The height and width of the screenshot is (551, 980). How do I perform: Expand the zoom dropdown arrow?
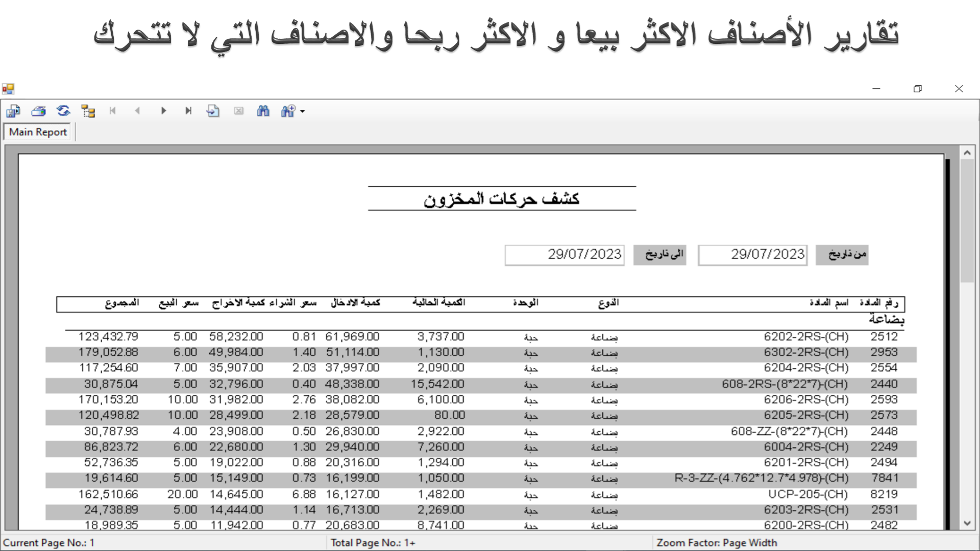303,111
